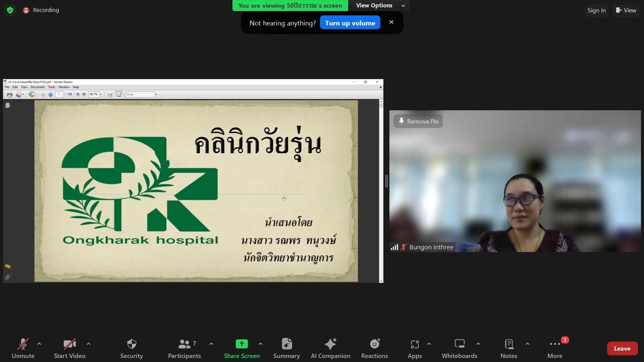Click the green encryption shield icon
Screen dimensions: 644x362
coord(10,10)
